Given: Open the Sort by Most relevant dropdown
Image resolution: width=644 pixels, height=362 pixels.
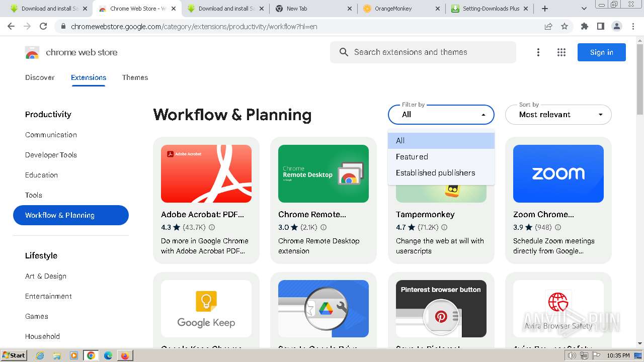Looking at the screenshot, I should click(558, 115).
